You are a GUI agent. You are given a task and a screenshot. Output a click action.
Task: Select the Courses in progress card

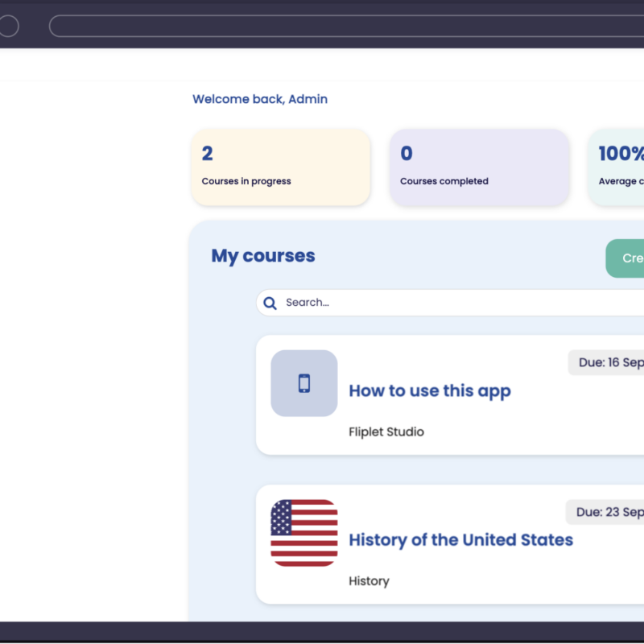pyautogui.click(x=281, y=167)
